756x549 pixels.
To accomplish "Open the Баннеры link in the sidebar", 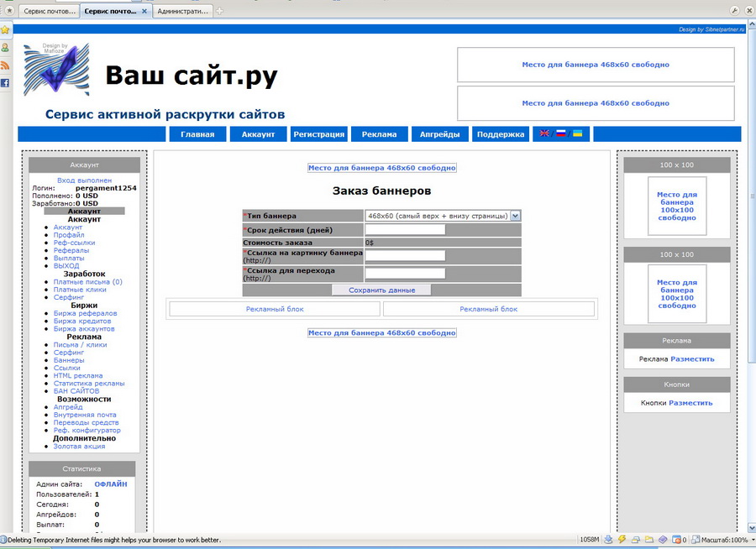I will click(68, 360).
